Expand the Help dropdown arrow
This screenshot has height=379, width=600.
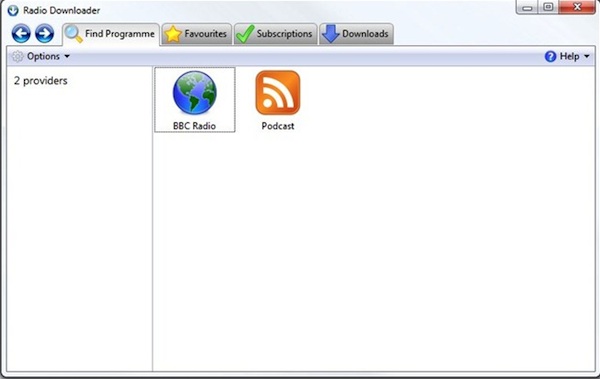click(x=587, y=57)
